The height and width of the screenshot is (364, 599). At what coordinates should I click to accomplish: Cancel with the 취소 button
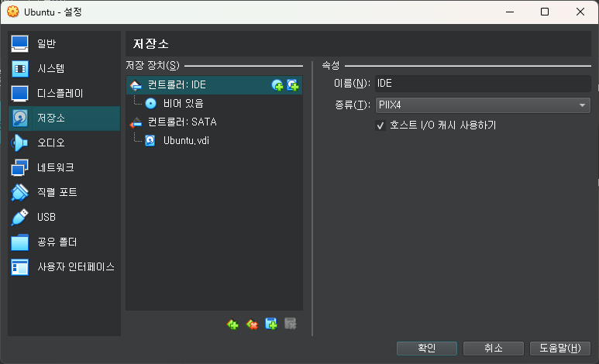pyautogui.click(x=493, y=349)
